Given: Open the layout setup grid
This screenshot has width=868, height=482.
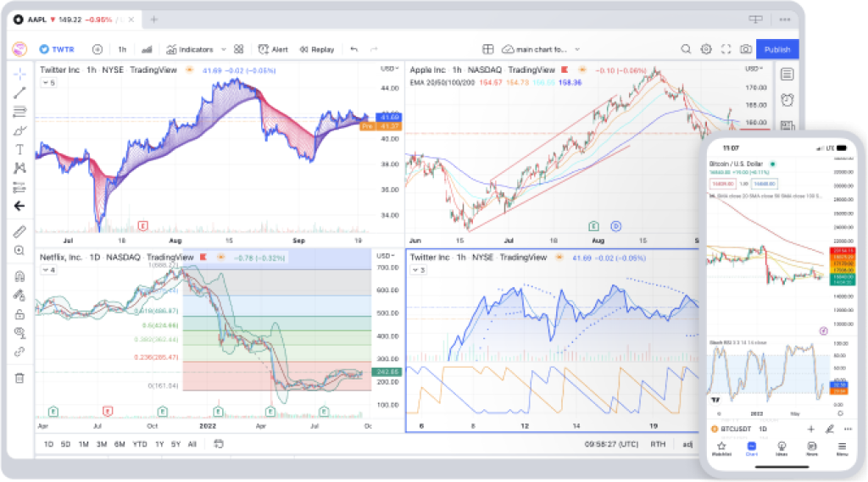Looking at the screenshot, I should click(487, 49).
